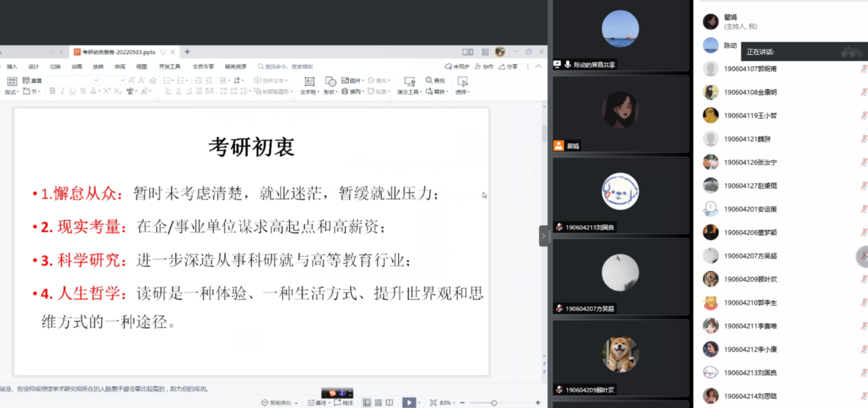Expand the section (节) dropdown
868x408 pixels.
tap(32, 91)
